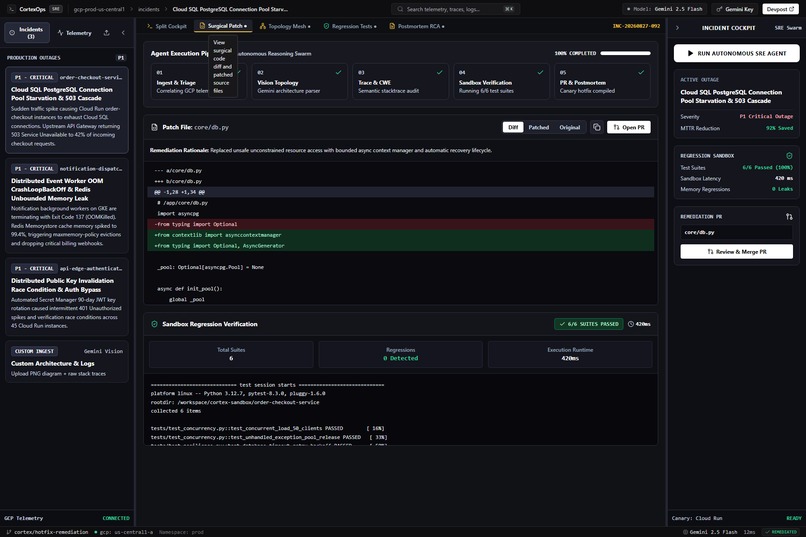The width and height of the screenshot is (806, 537).
Task: Click the Gemini Key button
Action: 735,9
